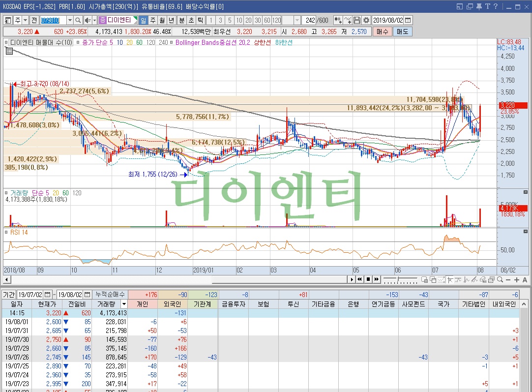This screenshot has width=532, height=392.
Task: Open the candlestick chart type icon
Action: click(x=338, y=20)
